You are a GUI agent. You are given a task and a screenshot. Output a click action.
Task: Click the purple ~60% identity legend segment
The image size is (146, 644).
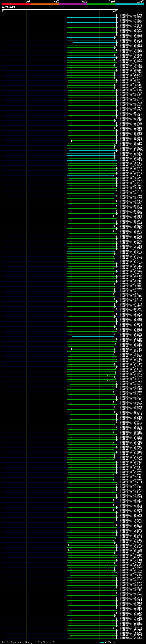coord(73,4)
